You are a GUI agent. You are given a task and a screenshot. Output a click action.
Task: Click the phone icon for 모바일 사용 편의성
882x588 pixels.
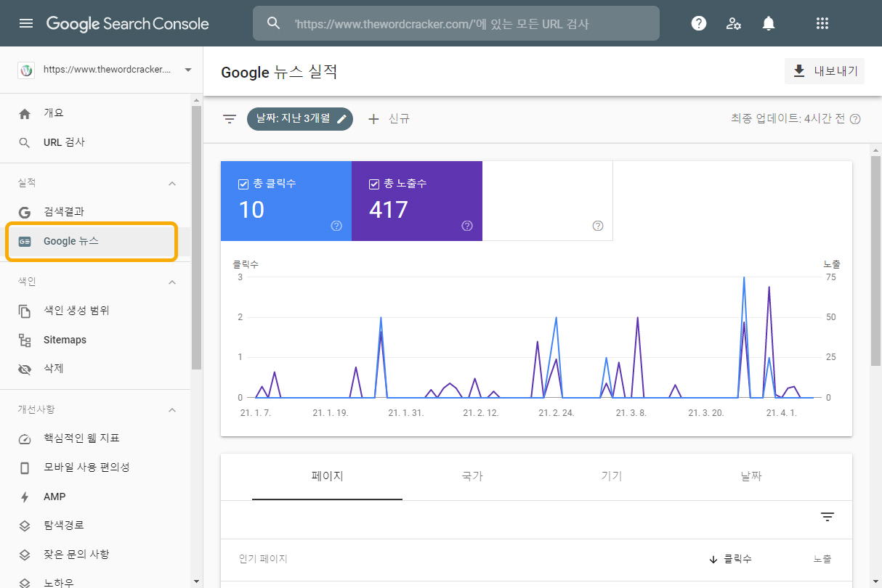pos(25,467)
